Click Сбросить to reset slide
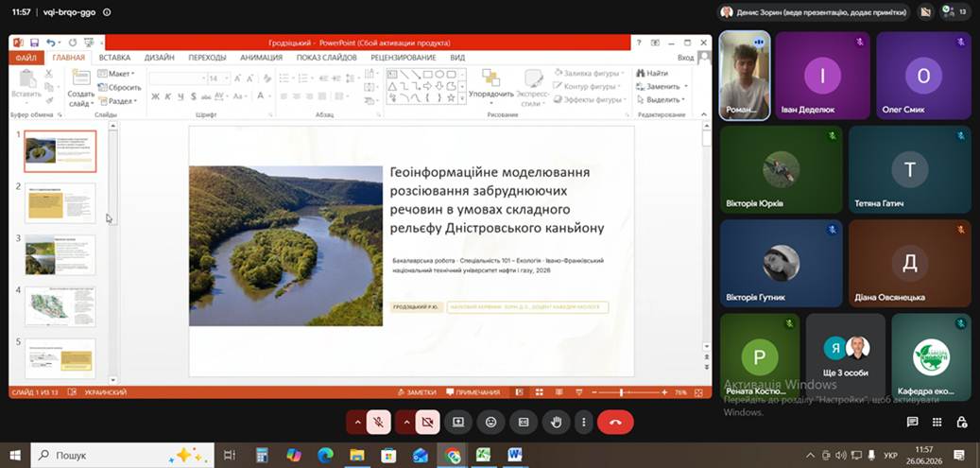The height and width of the screenshot is (468, 980). (x=119, y=88)
